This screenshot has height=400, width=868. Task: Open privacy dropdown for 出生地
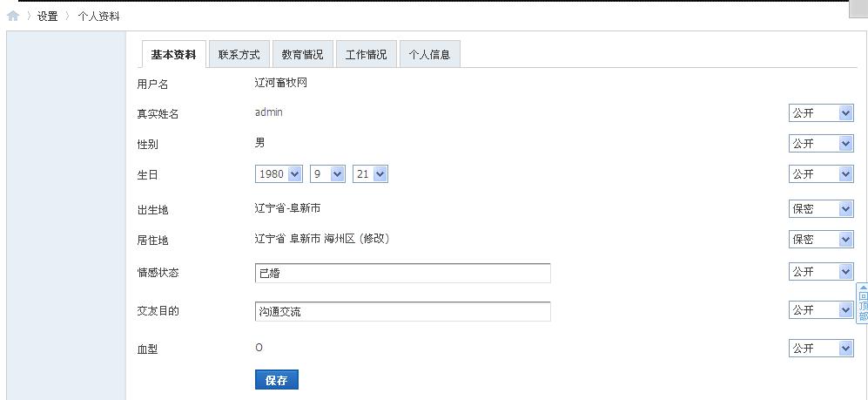[821, 209]
